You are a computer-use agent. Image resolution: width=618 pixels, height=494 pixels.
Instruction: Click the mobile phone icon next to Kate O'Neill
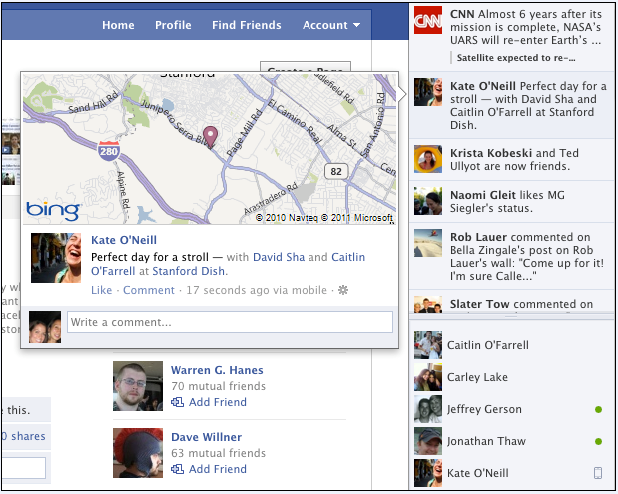[598, 473]
